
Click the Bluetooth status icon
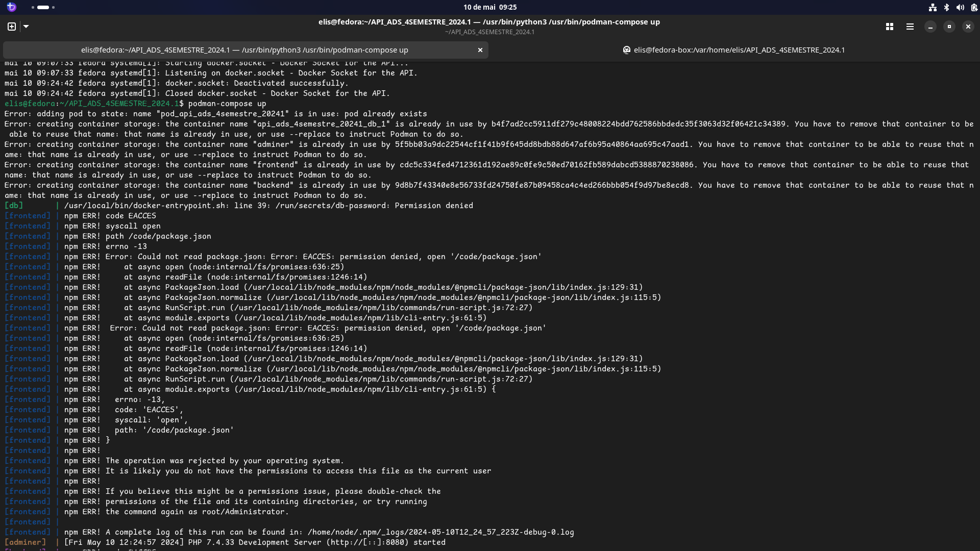coord(946,7)
